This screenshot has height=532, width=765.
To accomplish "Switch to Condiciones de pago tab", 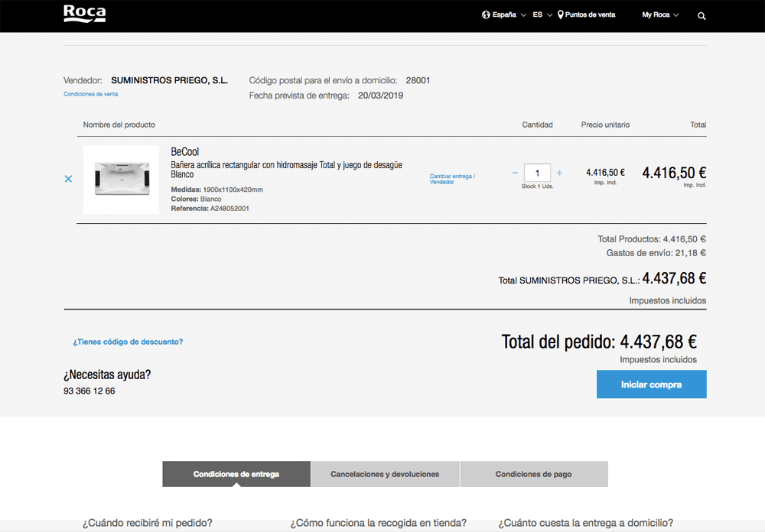I will [x=534, y=474].
